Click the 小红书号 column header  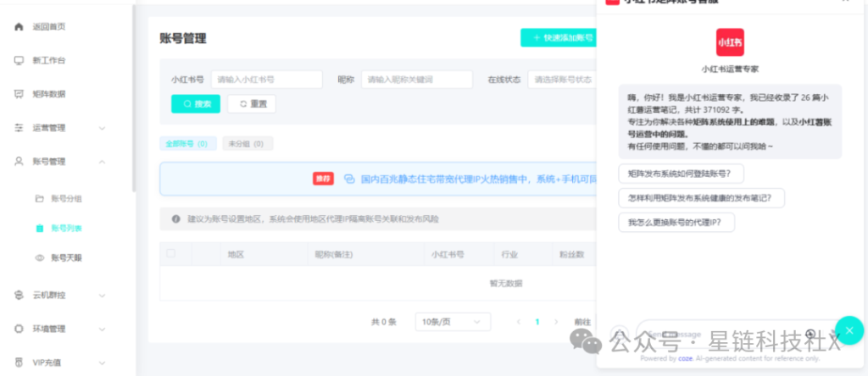click(x=448, y=254)
